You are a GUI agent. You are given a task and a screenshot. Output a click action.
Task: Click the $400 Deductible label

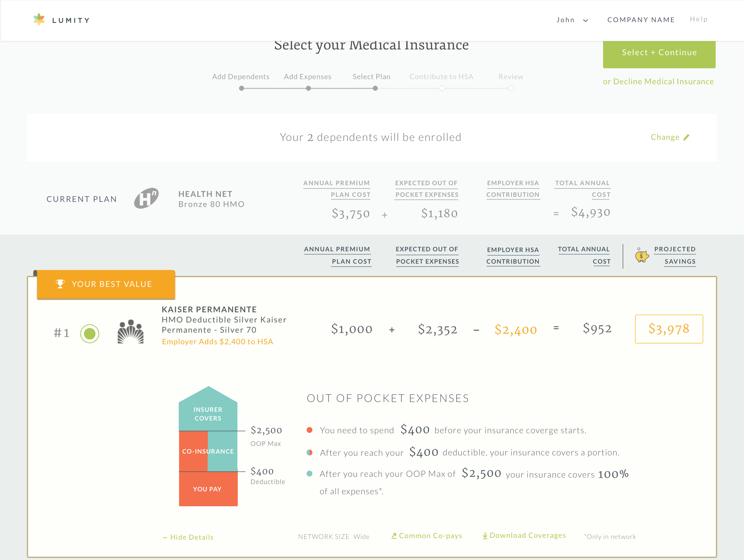pyautogui.click(x=268, y=476)
